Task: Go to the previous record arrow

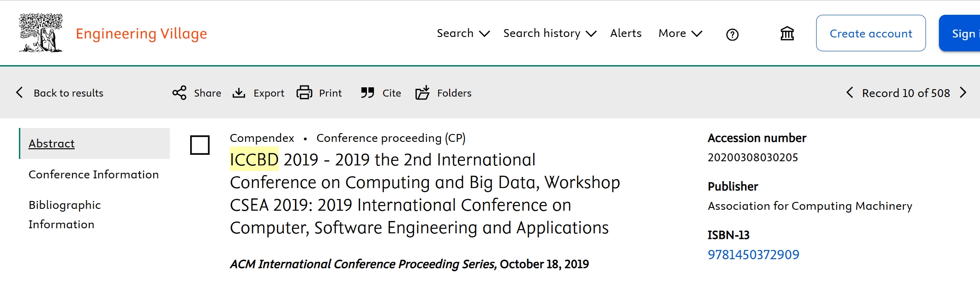Action: (x=849, y=93)
